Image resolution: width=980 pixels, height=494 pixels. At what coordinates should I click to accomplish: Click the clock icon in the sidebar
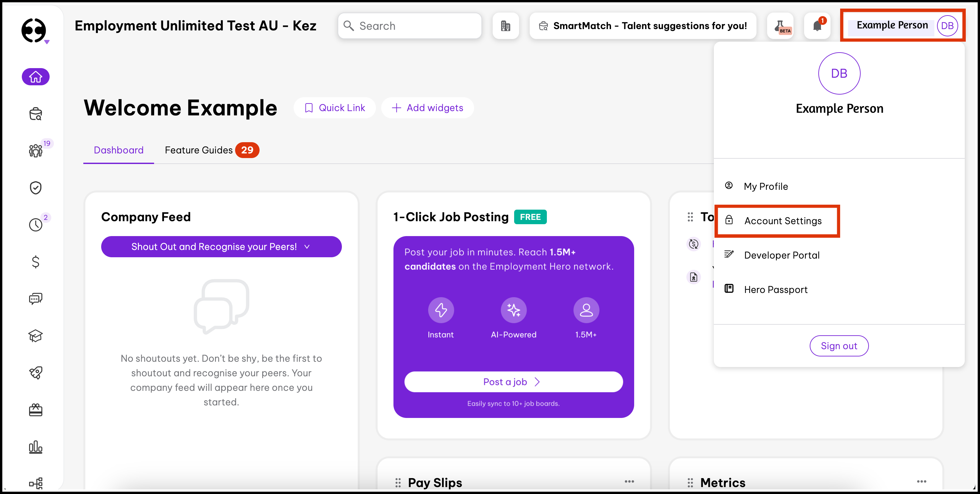pos(35,225)
